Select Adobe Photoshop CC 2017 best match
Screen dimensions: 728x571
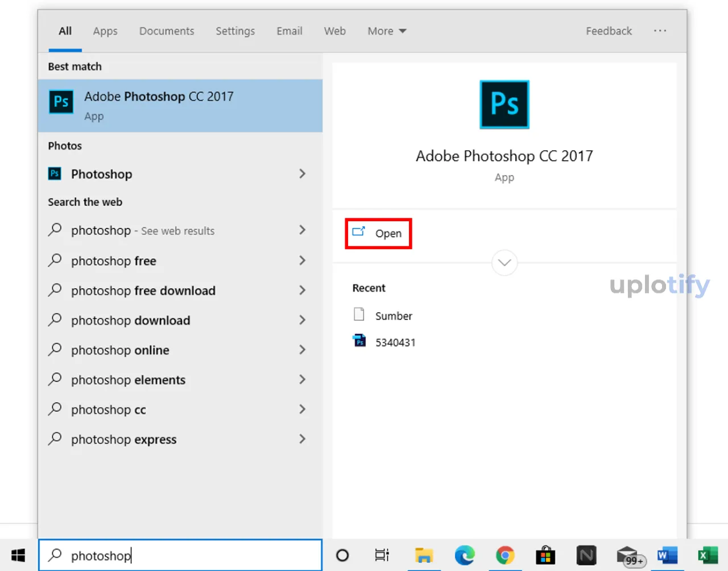[x=180, y=106]
